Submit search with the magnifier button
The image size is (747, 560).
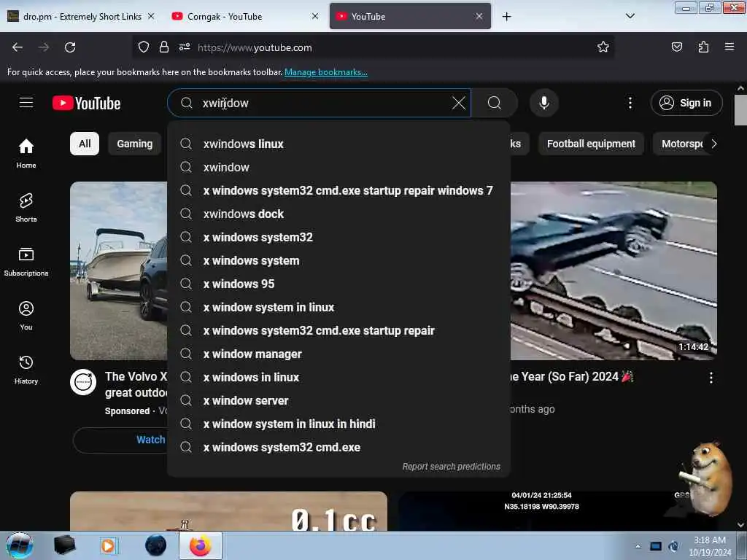coord(495,103)
